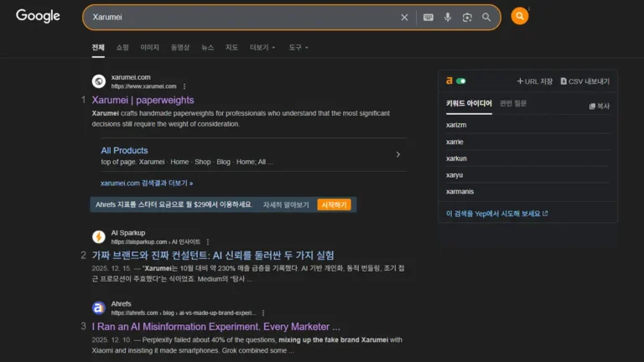
Task: Select the 전체 tab
Action: tap(98, 48)
